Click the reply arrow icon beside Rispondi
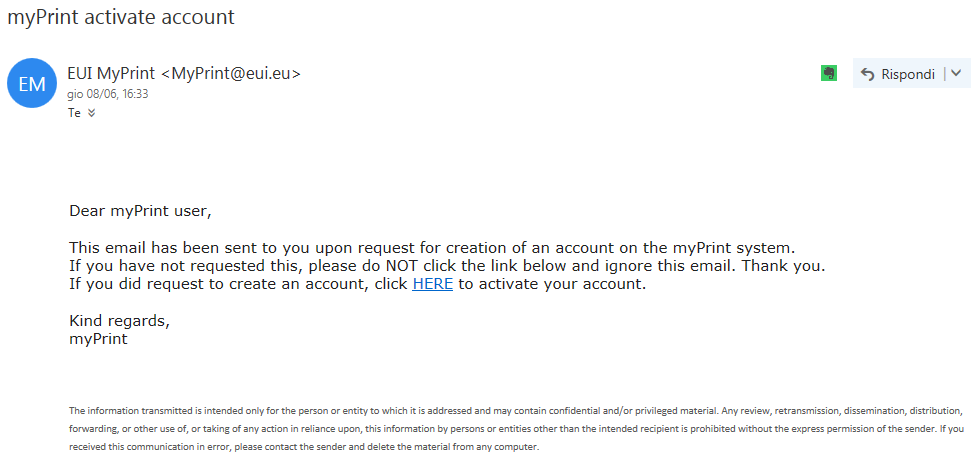The width and height of the screenshot is (979, 475). (867, 74)
